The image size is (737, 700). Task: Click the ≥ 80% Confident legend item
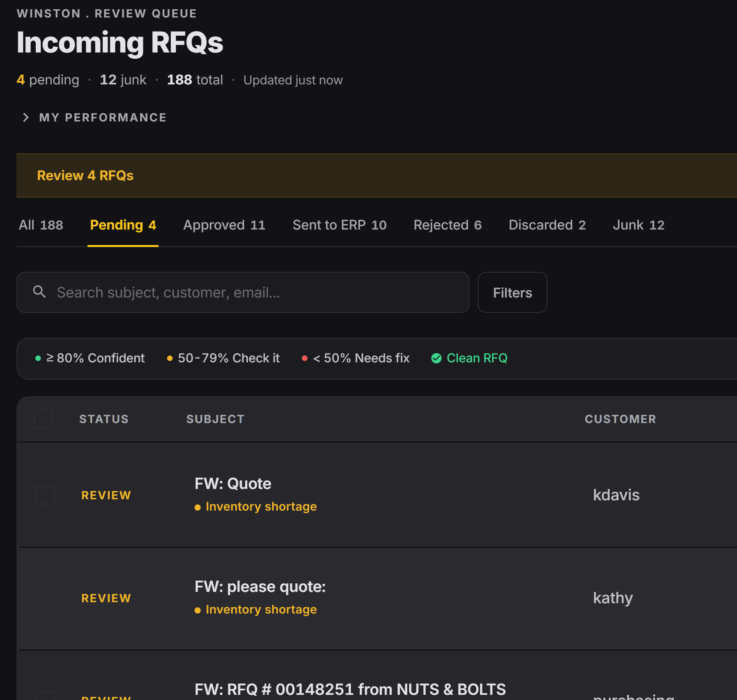pyautogui.click(x=90, y=358)
